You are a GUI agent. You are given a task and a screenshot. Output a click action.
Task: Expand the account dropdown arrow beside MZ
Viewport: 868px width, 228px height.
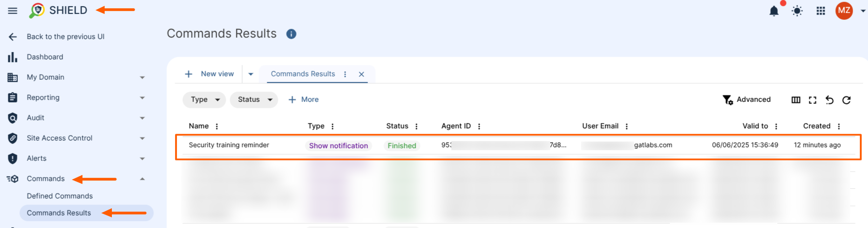pos(863,11)
